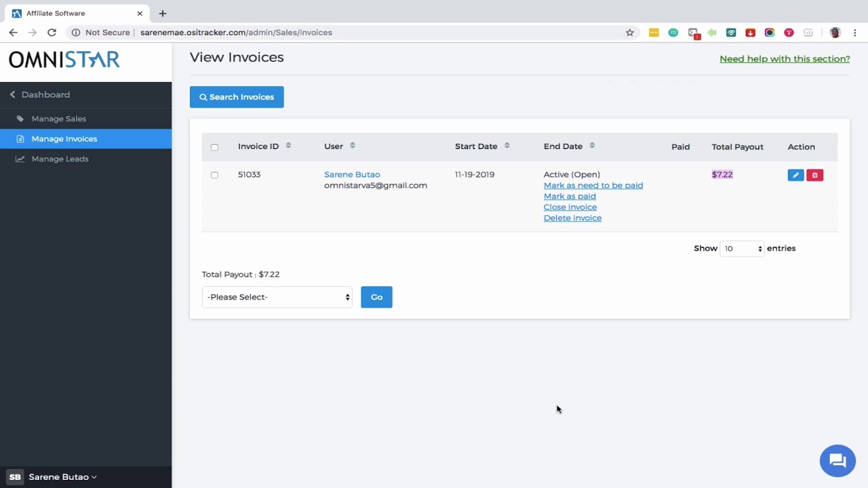Tick the checkbox for invoice 51033
The height and width of the screenshot is (488, 868).
click(x=214, y=175)
